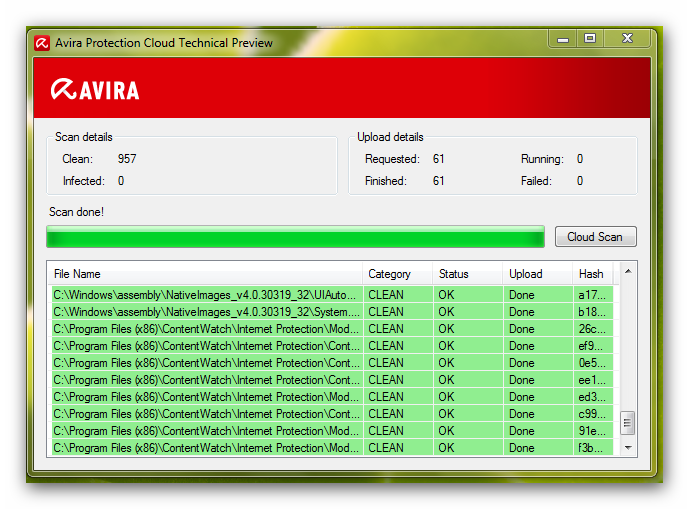Click the green scan progress bar
Viewport: 689px width, 509px height.
pos(295,237)
